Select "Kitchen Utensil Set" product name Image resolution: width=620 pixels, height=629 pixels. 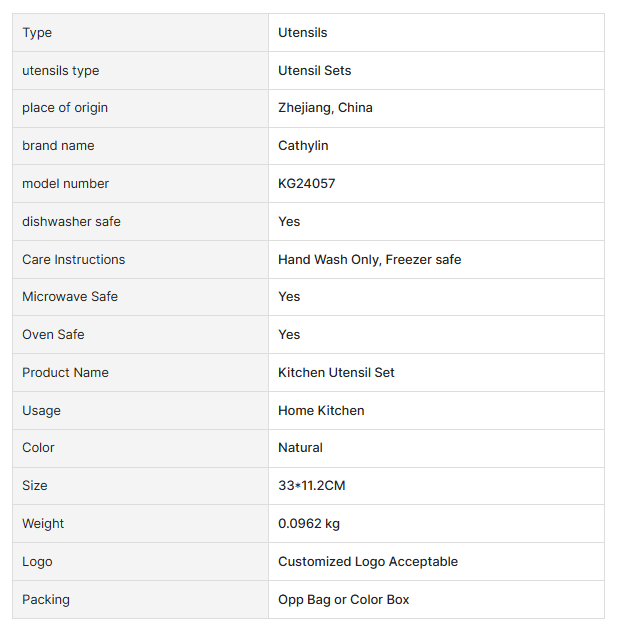coord(336,373)
